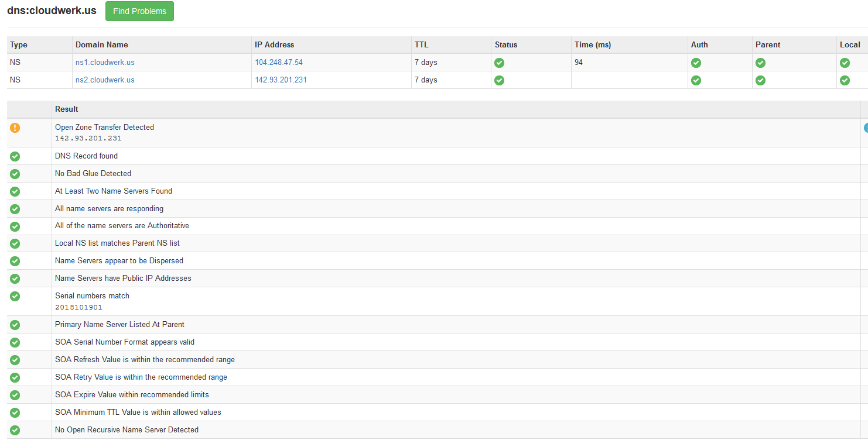Click the Name Servers appear to be Dispersed text
The image size is (868, 447).
(x=119, y=260)
